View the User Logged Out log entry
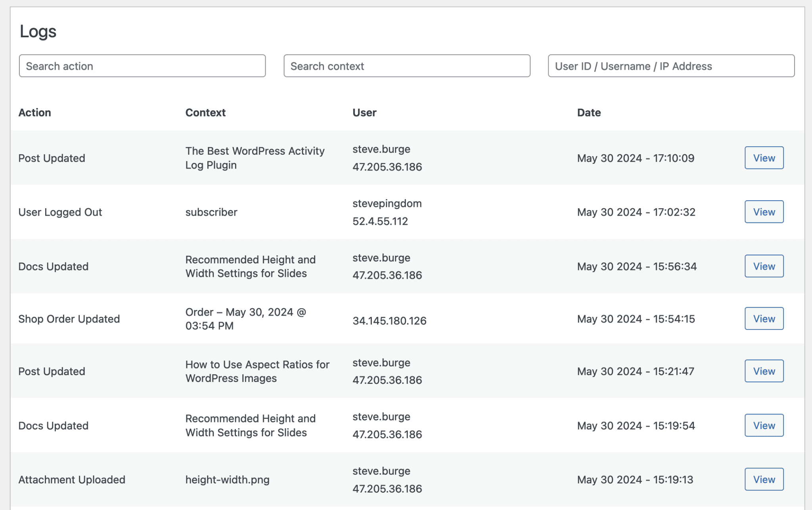The image size is (812, 510). [764, 212]
